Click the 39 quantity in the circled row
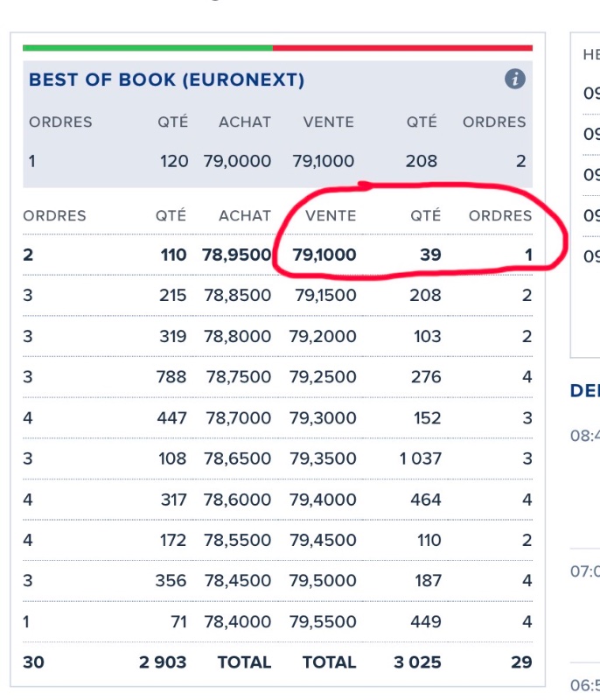The height and width of the screenshot is (700, 600). click(x=429, y=255)
